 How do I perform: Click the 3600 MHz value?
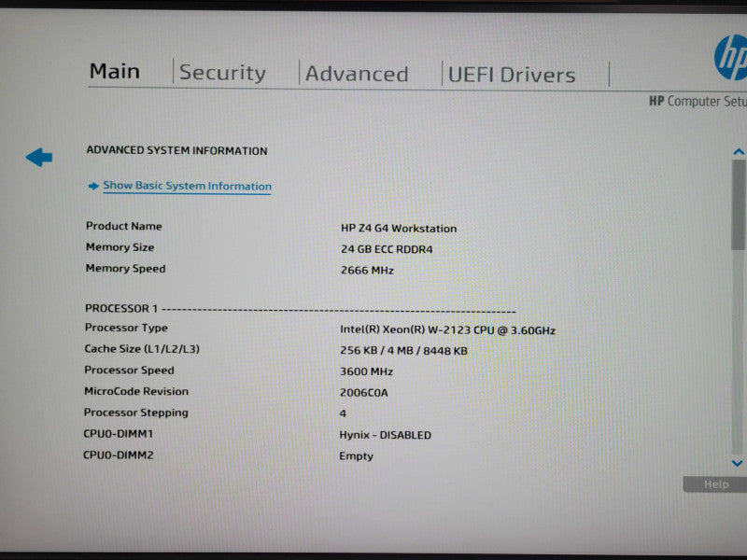(366, 371)
